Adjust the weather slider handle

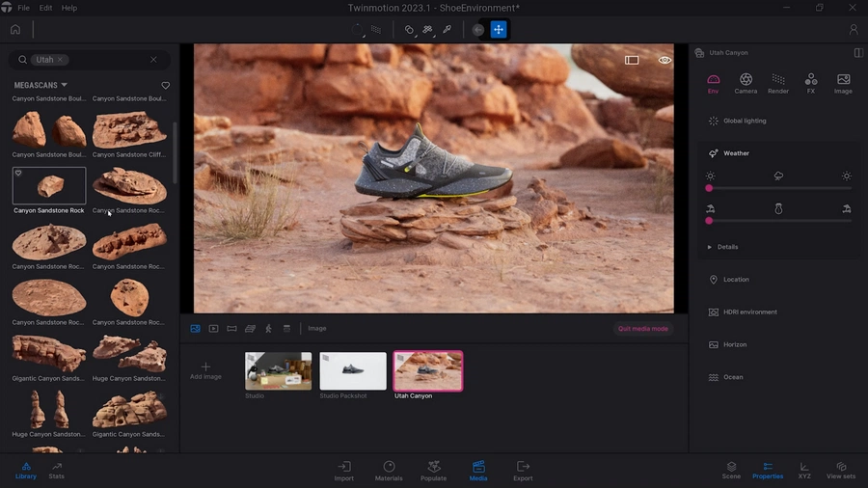coord(709,188)
